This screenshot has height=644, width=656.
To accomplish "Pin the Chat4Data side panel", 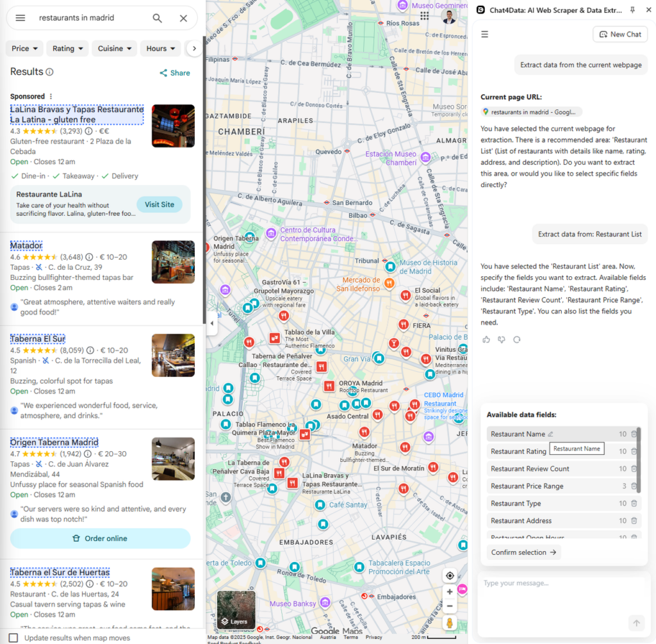I will coord(633,10).
